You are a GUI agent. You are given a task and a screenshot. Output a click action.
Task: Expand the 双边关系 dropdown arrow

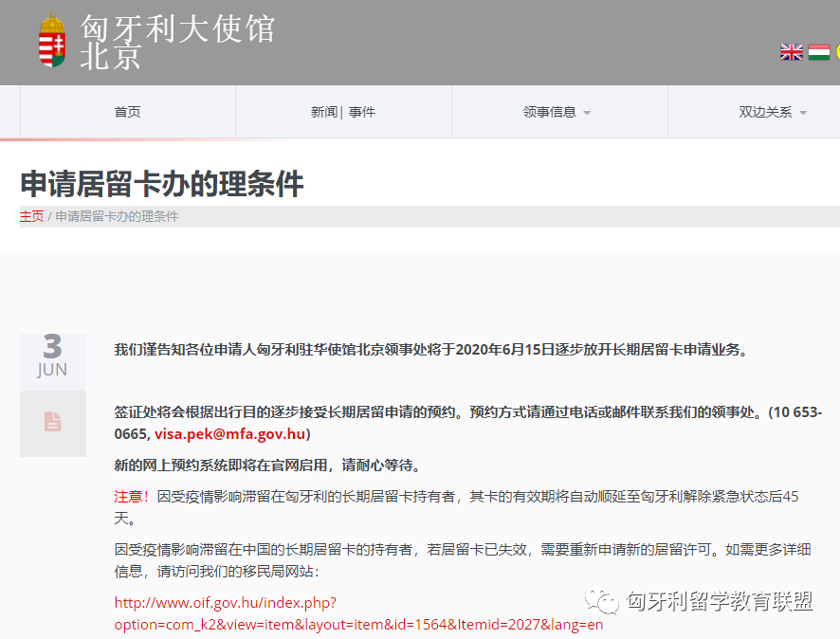click(803, 113)
